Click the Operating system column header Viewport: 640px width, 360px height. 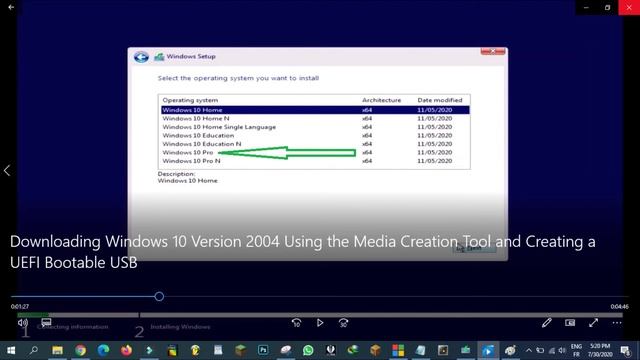pos(190,100)
